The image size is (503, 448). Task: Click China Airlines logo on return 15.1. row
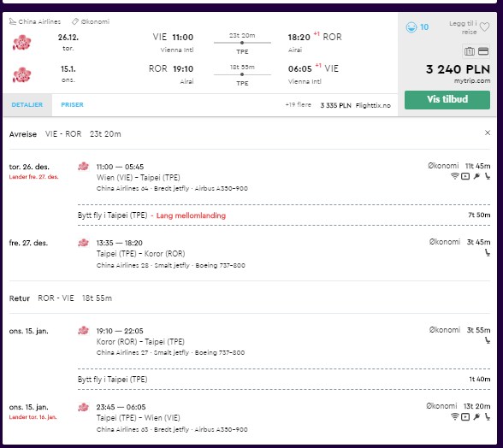tap(22, 74)
